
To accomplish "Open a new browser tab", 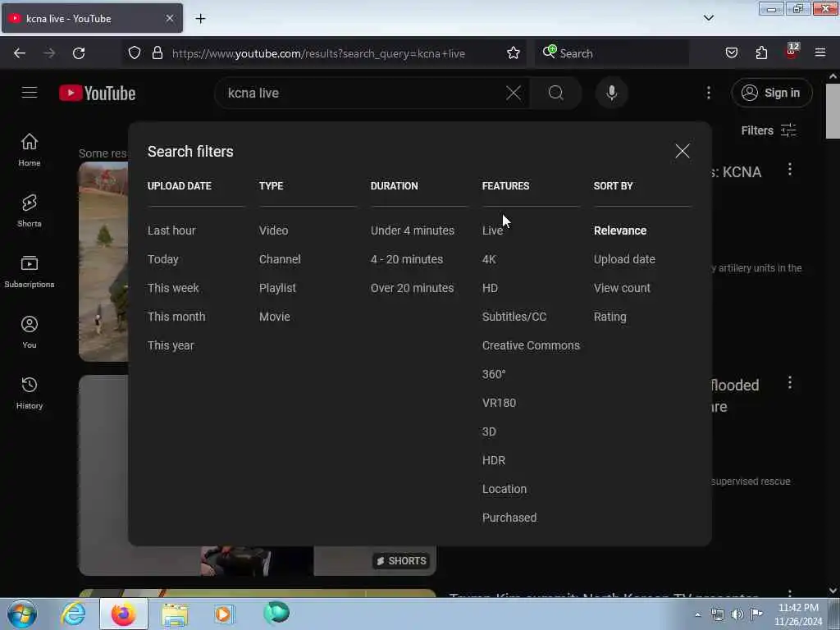I will [200, 19].
